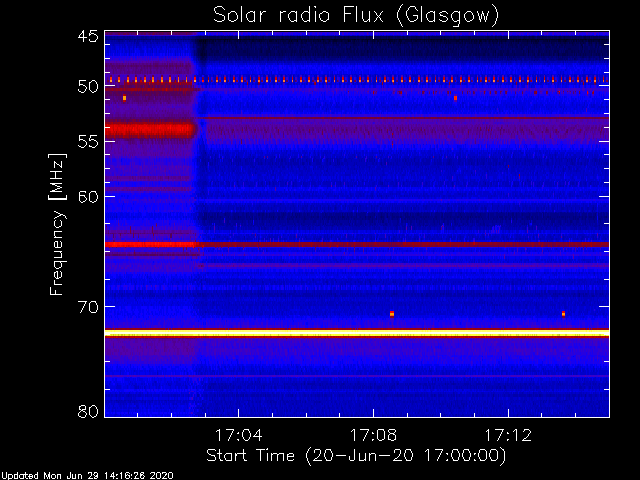640x480 pixels.
Task: Click the 17:04 time tick label
Action: click(238, 435)
